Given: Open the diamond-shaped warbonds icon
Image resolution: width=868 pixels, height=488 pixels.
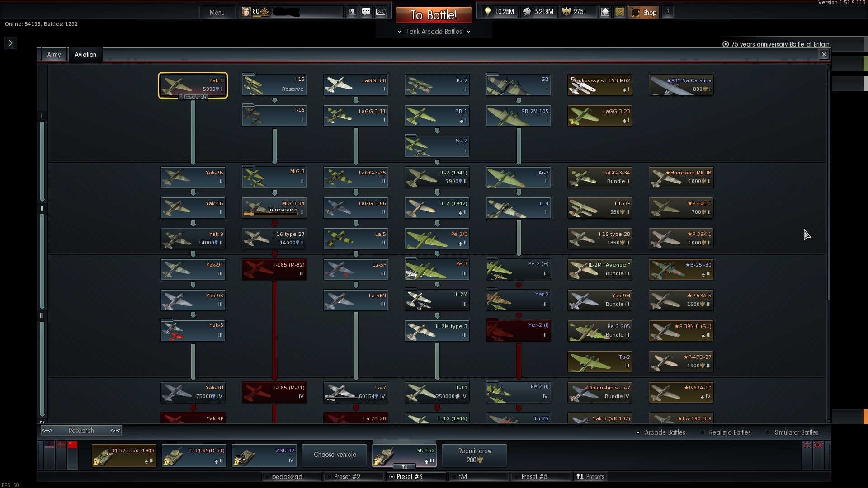Looking at the screenshot, I should click(x=605, y=12).
